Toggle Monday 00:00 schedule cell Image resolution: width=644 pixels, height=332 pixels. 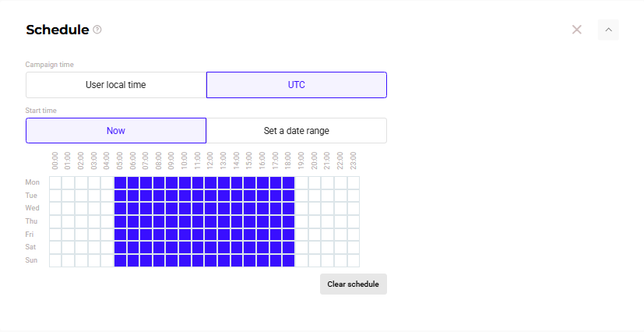[55, 183]
